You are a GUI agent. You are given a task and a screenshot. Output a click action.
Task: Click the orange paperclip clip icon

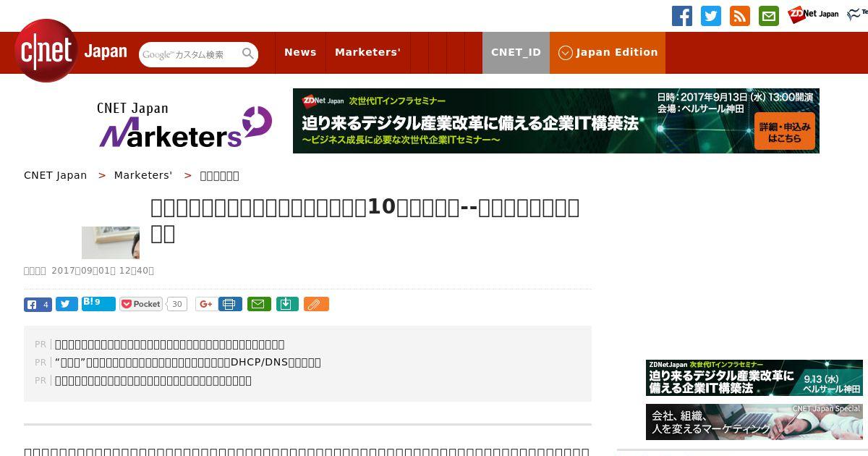[x=316, y=305]
